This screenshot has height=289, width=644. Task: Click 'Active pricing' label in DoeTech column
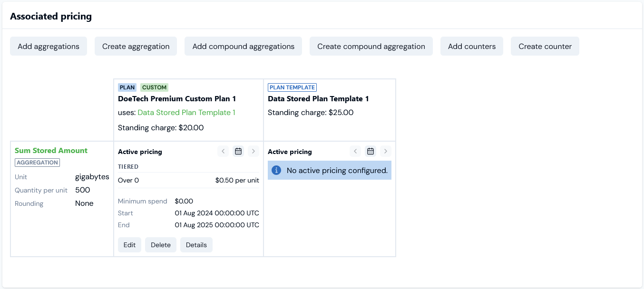140,152
